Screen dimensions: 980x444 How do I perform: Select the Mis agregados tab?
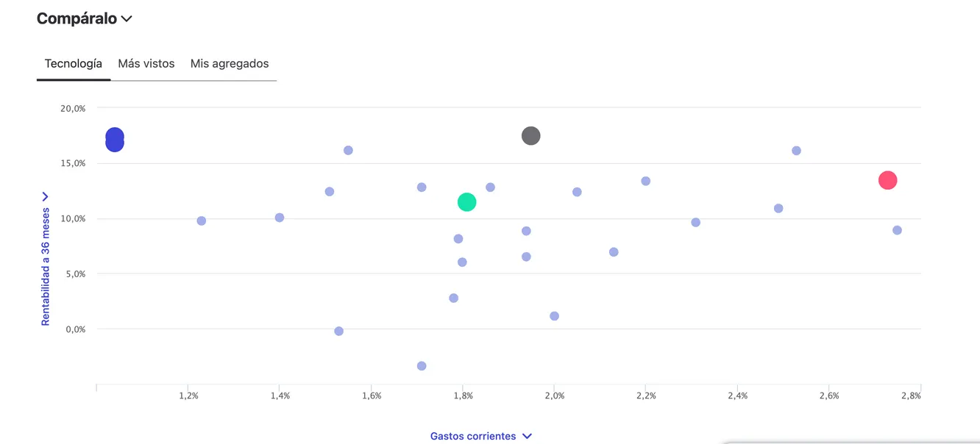coord(230,63)
